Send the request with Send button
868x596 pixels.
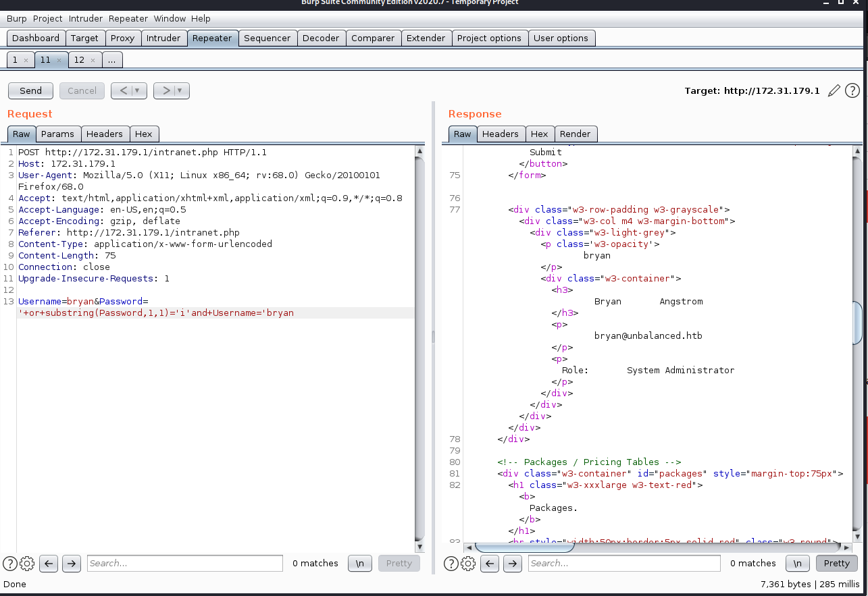tap(30, 90)
